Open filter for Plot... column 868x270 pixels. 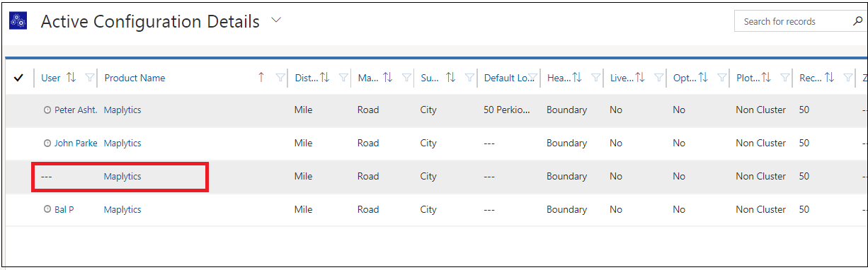coord(785,78)
